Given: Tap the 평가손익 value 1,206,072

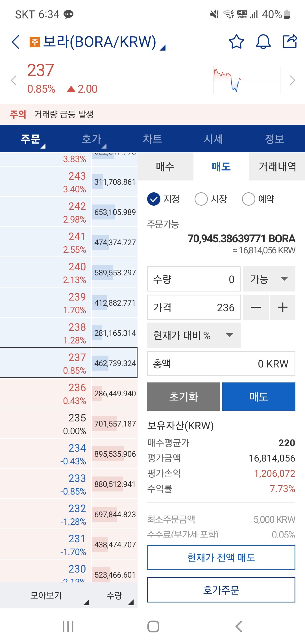Looking at the screenshot, I should click(274, 473).
